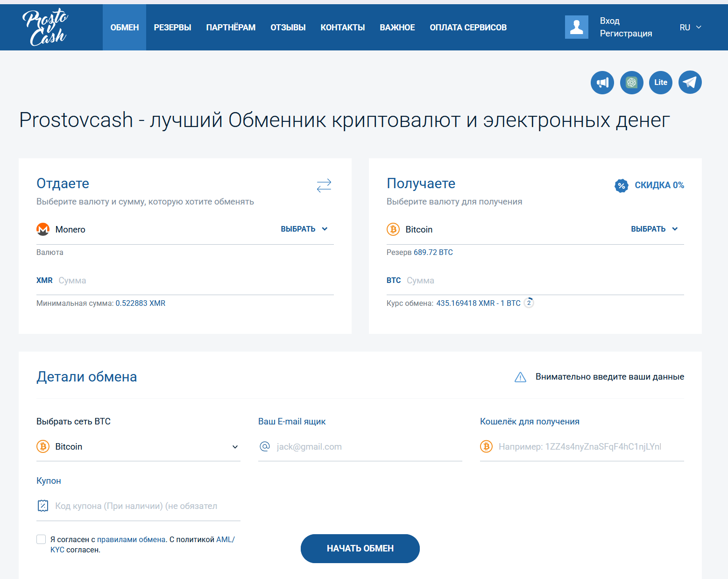Click the Bitcoin icon in Получаете panel
The image size is (728, 579).
(x=393, y=229)
